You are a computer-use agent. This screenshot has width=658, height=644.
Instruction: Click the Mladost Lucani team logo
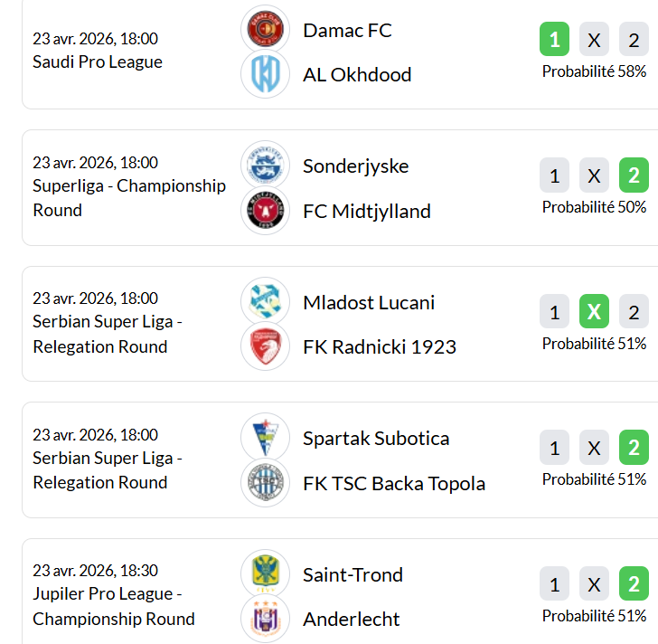pyautogui.click(x=266, y=302)
